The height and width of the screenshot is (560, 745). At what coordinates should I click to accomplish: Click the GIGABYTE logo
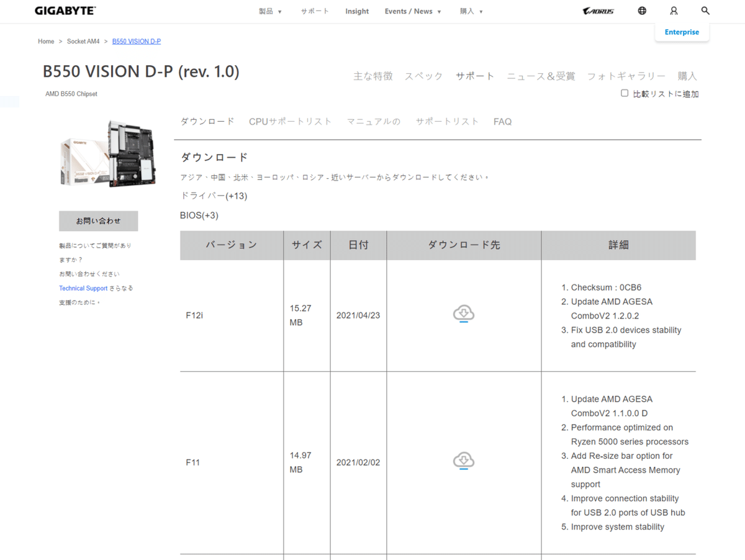[65, 11]
